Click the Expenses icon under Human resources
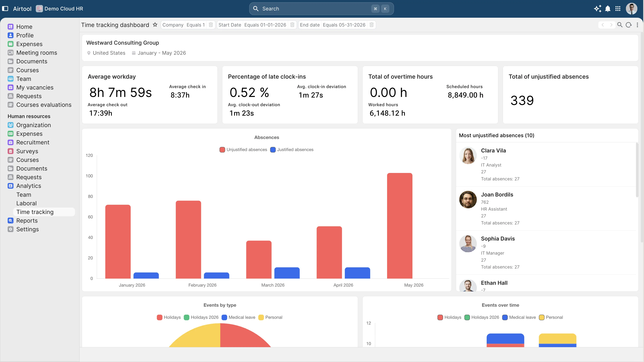The width and height of the screenshot is (644, 362). [10, 134]
